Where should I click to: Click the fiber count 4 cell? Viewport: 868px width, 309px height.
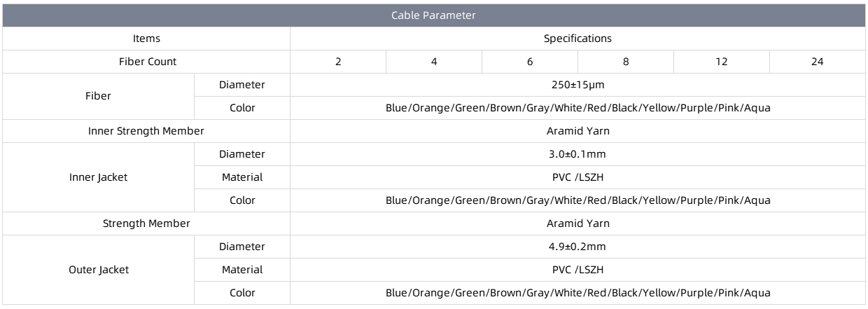click(434, 62)
